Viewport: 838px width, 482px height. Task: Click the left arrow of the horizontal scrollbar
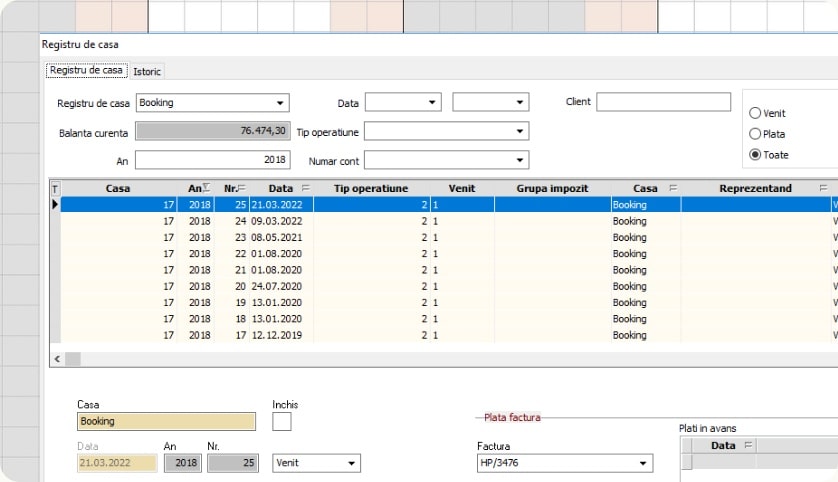(x=56, y=358)
